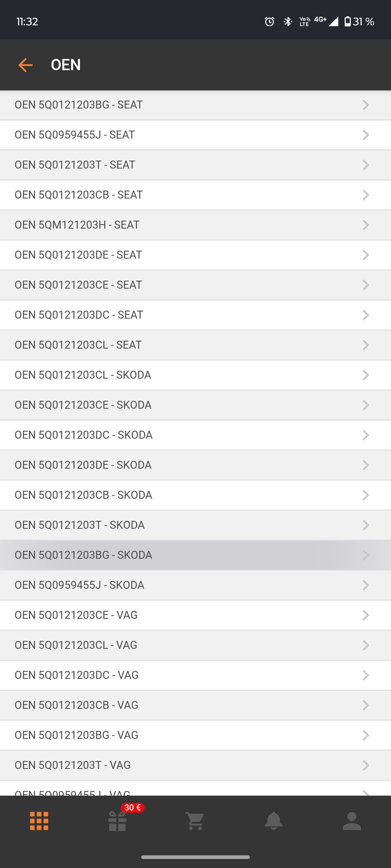The width and height of the screenshot is (391, 868).
Task: Select OEN 5Q0121203T - SEAT entry
Action: (75, 165)
